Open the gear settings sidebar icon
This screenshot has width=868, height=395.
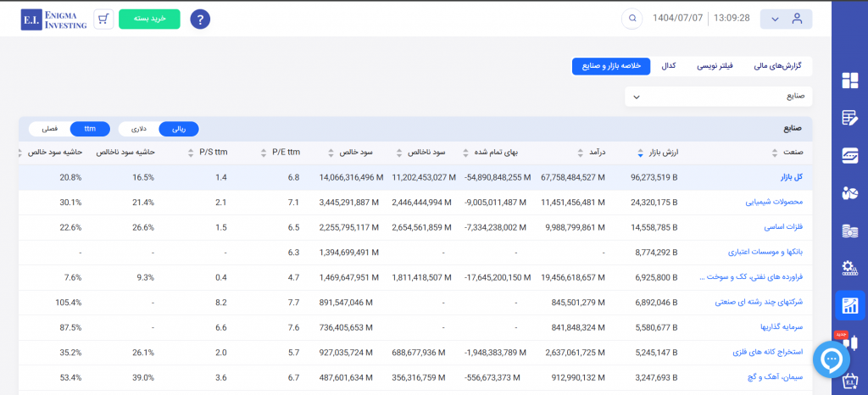[849, 269]
